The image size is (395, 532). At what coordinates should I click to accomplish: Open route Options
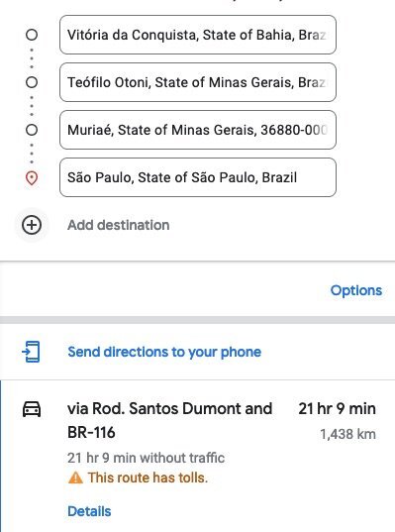(356, 290)
